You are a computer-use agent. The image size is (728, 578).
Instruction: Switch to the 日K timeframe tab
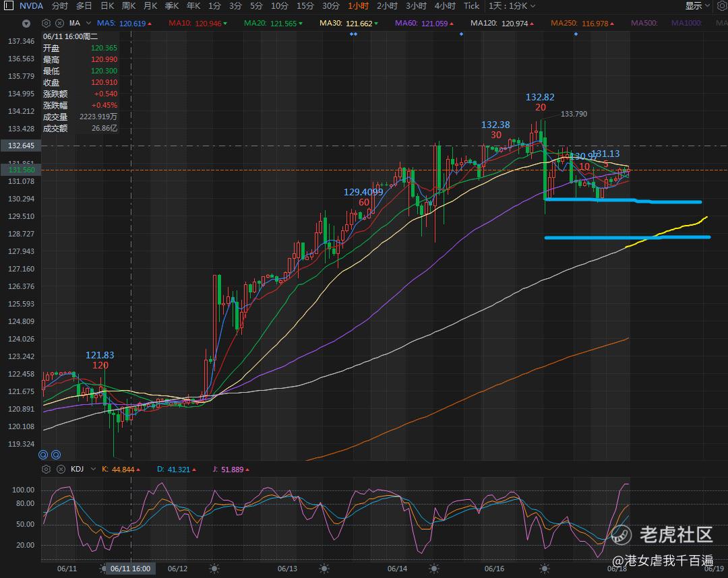[x=107, y=6]
